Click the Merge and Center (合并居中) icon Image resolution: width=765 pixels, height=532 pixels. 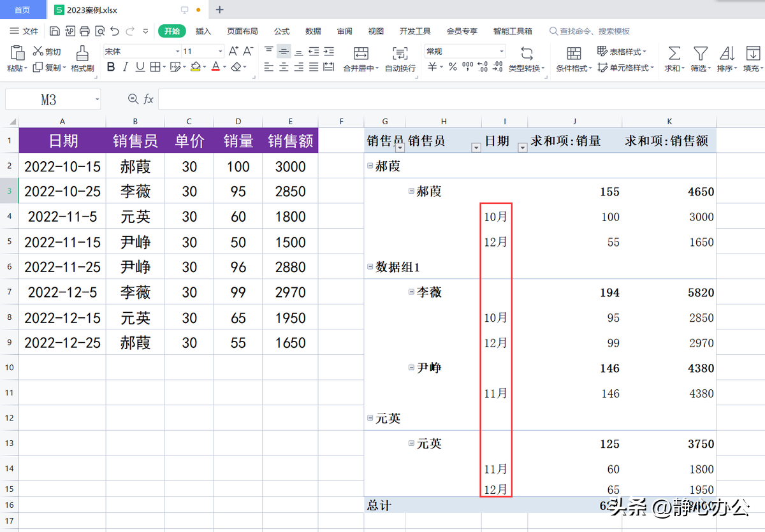[361, 53]
